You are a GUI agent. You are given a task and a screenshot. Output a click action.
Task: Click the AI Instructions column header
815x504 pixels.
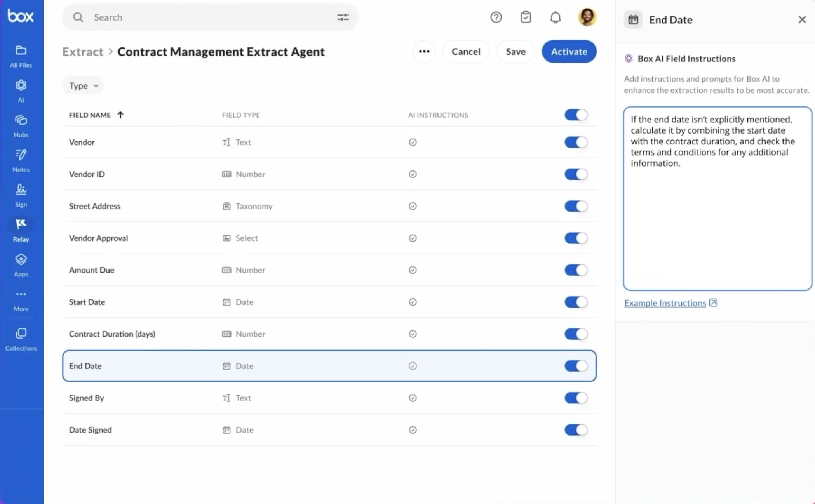click(438, 115)
